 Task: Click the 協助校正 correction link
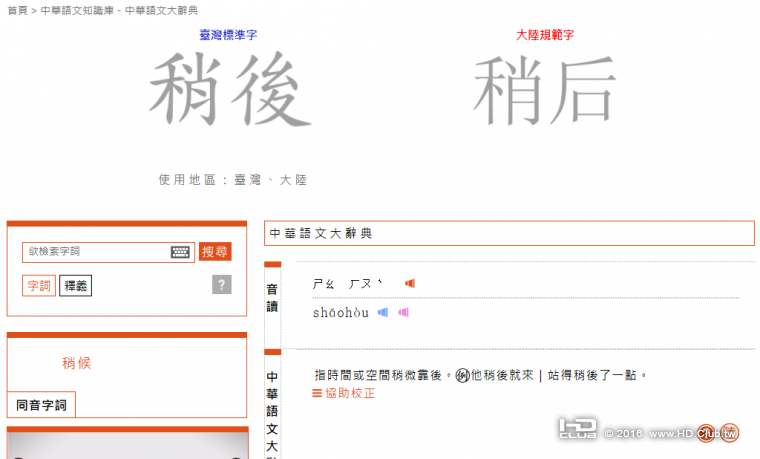tap(344, 393)
